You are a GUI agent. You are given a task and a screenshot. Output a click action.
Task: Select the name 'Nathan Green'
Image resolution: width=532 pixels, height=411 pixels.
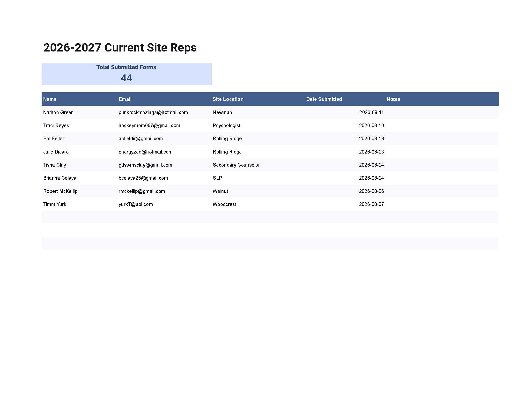(59, 112)
